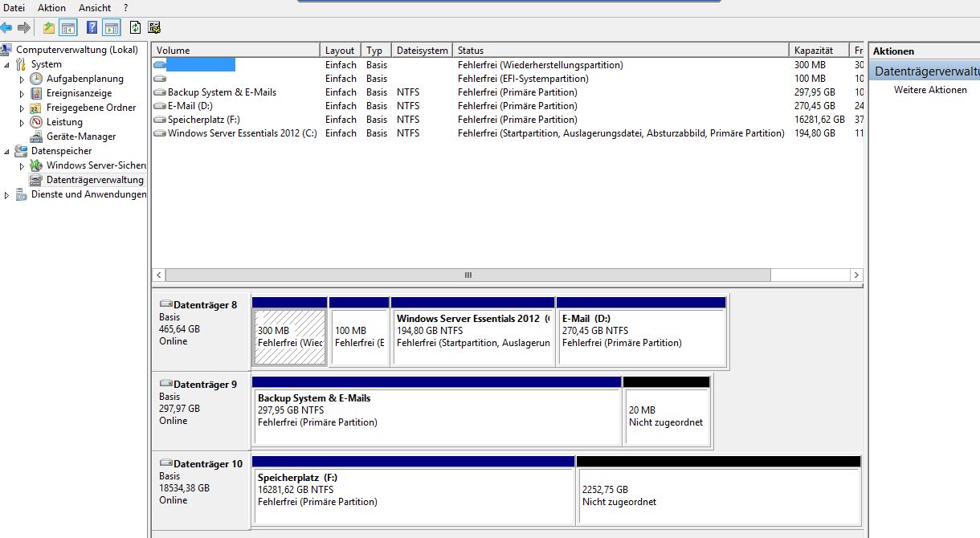Click the Up one level folder icon

[x=49, y=27]
